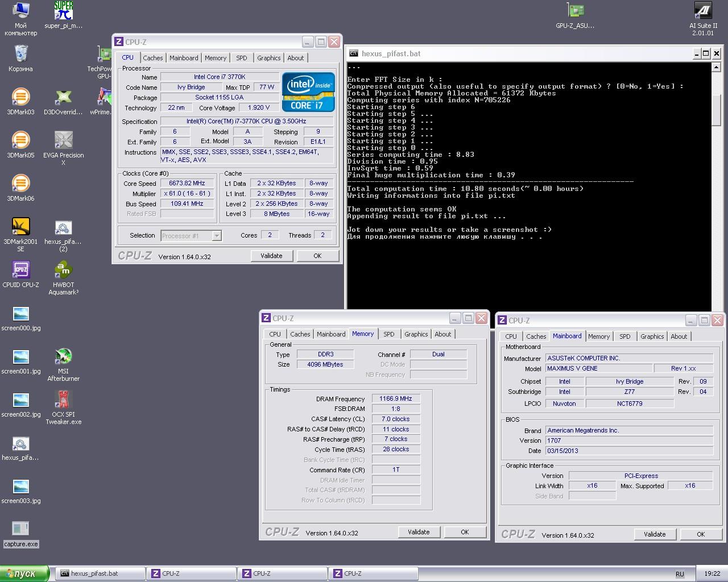
Task: Switch to Caches tab in CPU window
Action: [152, 58]
